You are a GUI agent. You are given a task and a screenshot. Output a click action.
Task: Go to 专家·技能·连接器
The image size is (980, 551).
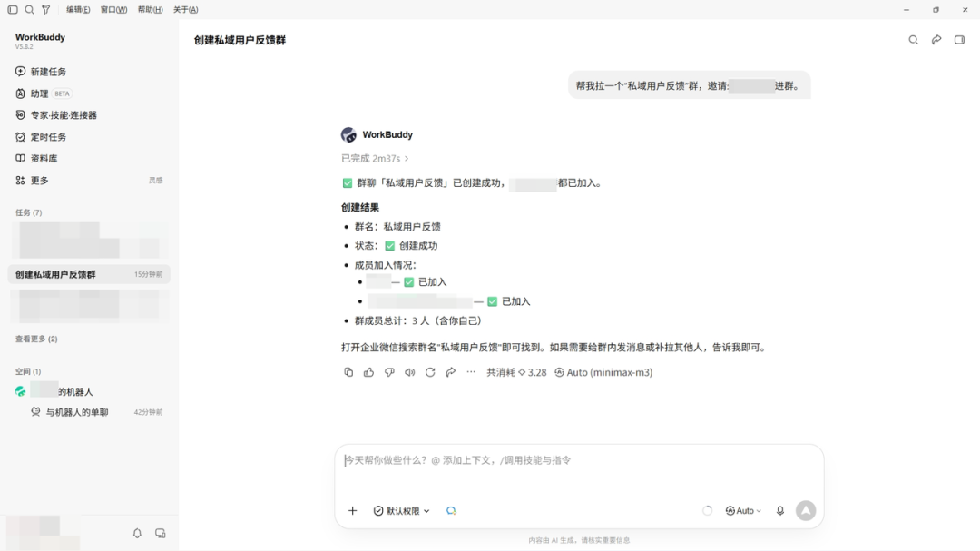tap(89, 115)
